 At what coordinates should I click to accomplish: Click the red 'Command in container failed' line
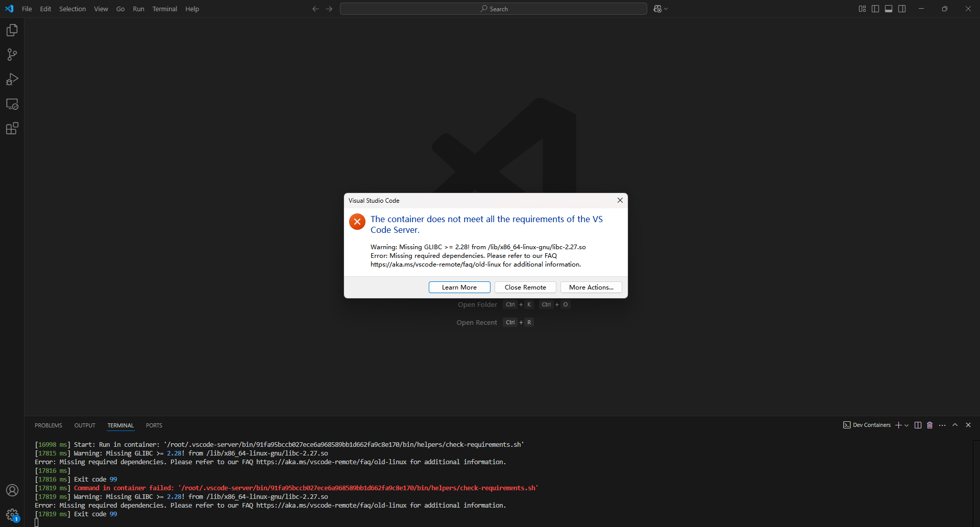pos(306,488)
